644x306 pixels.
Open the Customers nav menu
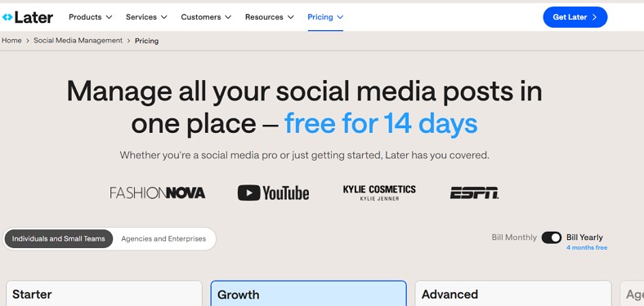coord(206,17)
